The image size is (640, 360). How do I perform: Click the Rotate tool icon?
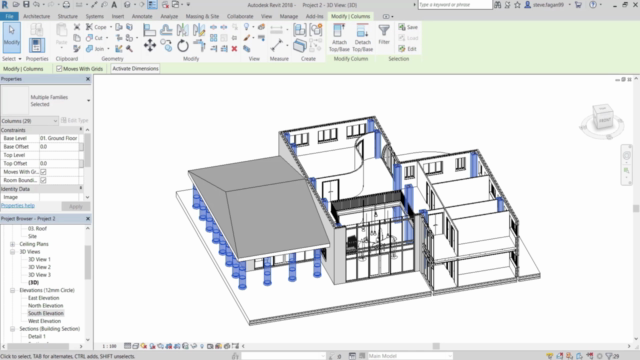pos(183,46)
